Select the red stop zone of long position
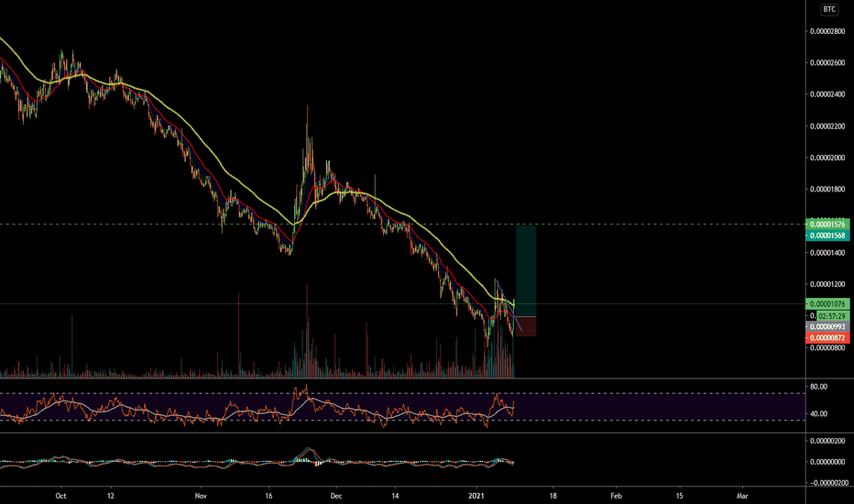The image size is (854, 504). [526, 326]
